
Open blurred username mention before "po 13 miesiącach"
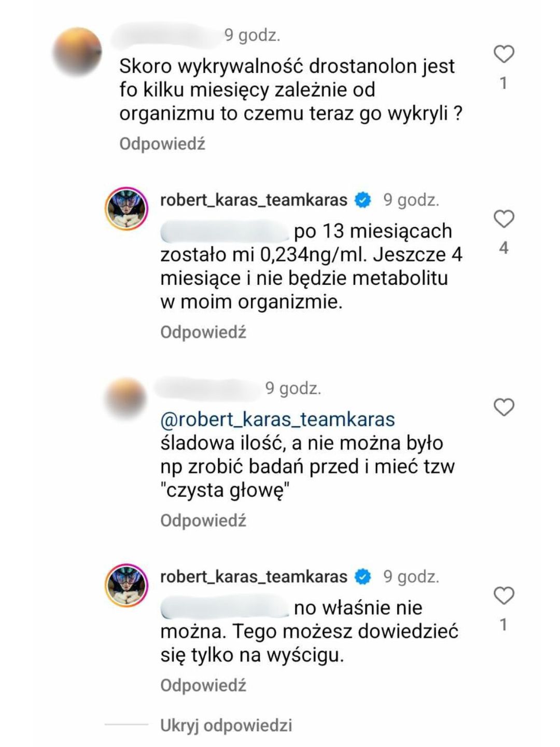click(225, 232)
